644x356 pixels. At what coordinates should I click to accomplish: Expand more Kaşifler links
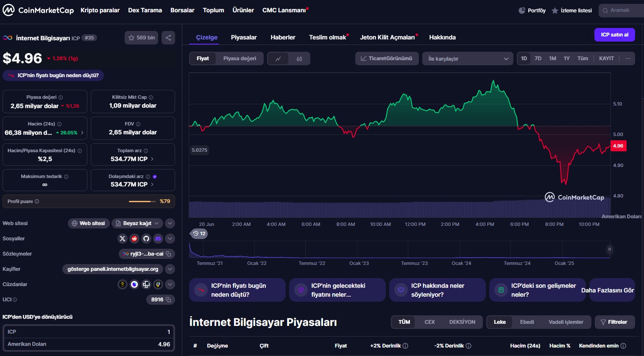(170, 269)
